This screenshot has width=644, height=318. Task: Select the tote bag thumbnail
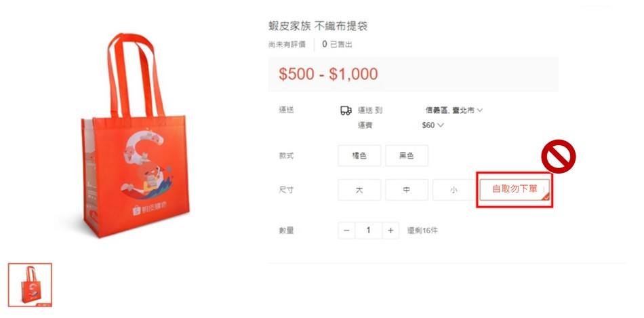(x=30, y=285)
